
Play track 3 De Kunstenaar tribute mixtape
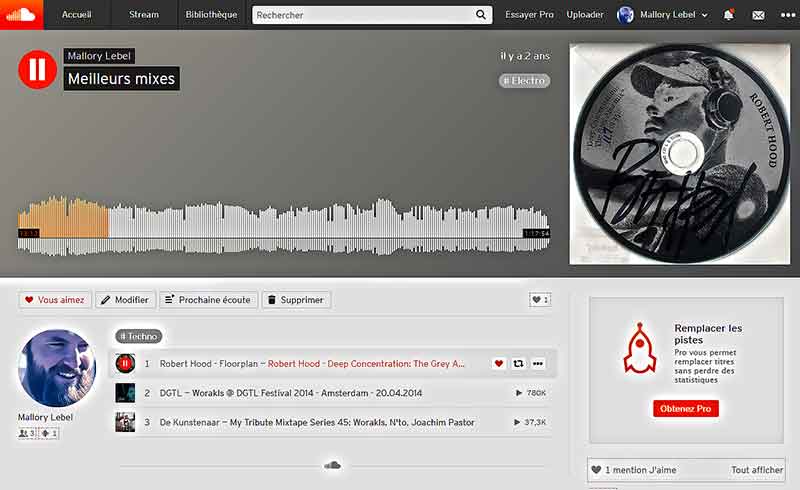[x=317, y=422]
